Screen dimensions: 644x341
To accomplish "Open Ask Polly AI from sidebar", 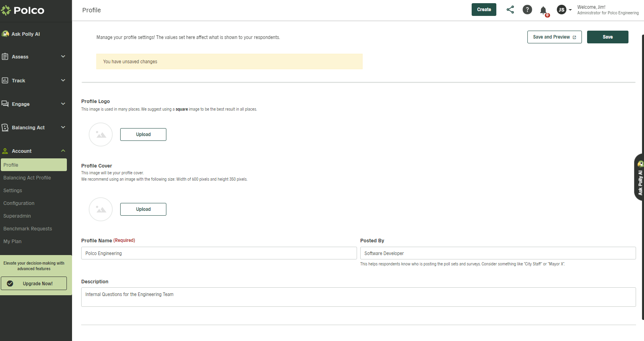I will pyautogui.click(x=25, y=34).
